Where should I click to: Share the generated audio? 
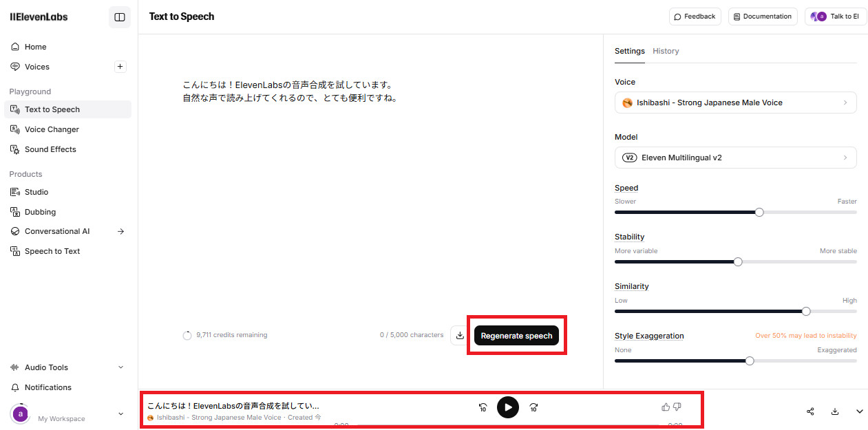810,411
